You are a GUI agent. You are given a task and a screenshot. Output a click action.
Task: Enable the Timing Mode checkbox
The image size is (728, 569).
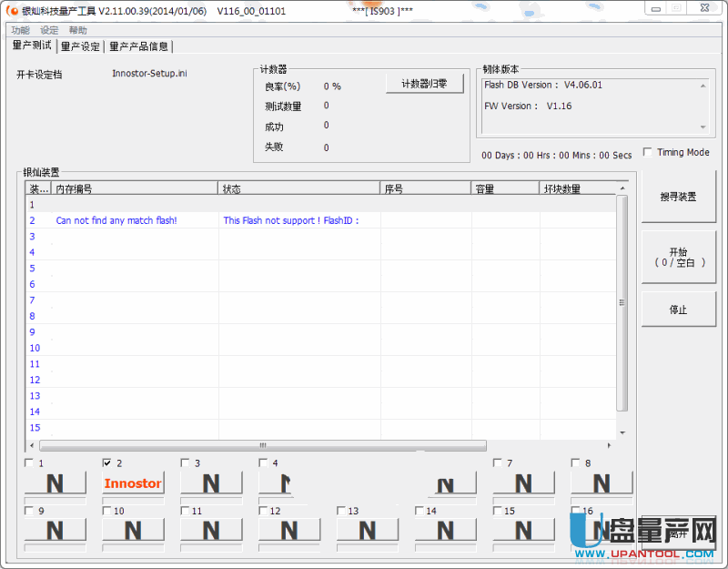(648, 153)
